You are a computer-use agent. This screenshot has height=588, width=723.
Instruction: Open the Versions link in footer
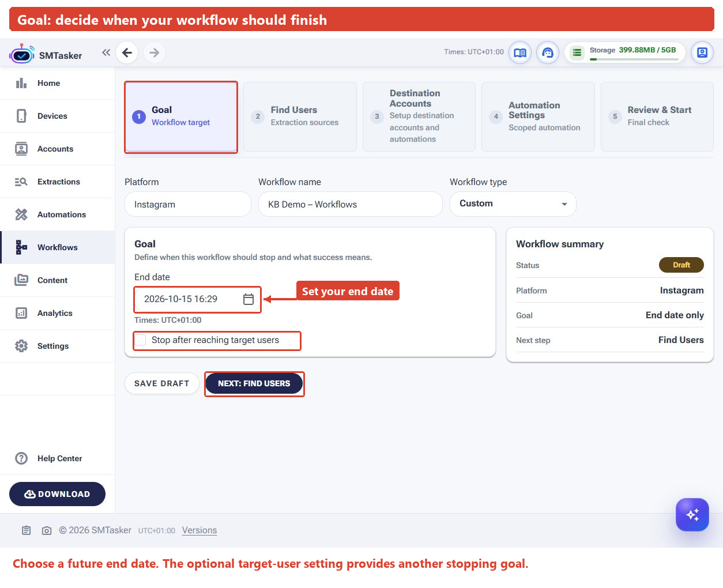[x=199, y=530]
